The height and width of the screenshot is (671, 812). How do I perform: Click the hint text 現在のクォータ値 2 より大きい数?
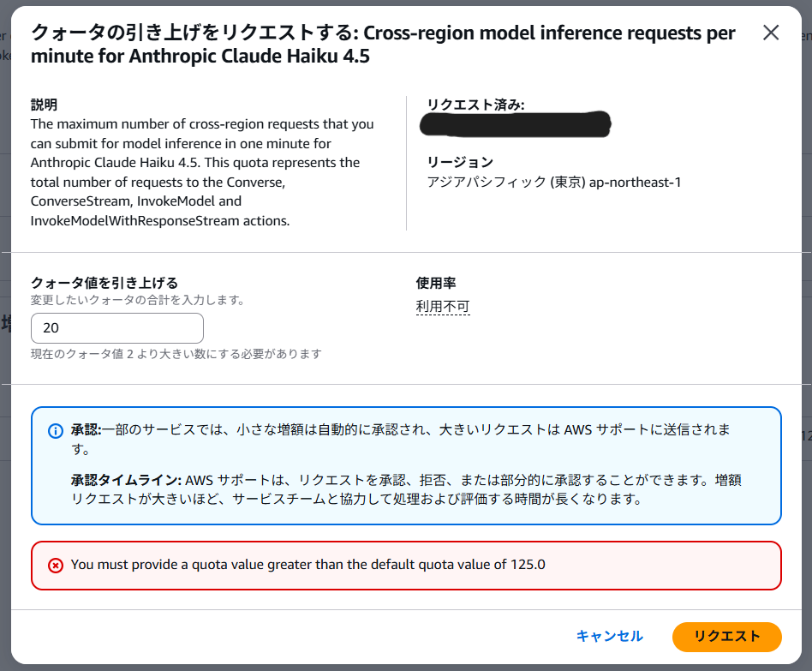tap(176, 354)
